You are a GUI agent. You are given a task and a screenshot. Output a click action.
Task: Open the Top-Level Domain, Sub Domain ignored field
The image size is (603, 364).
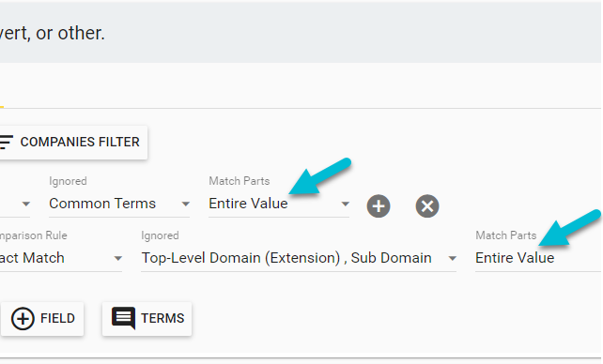pyautogui.click(x=299, y=258)
